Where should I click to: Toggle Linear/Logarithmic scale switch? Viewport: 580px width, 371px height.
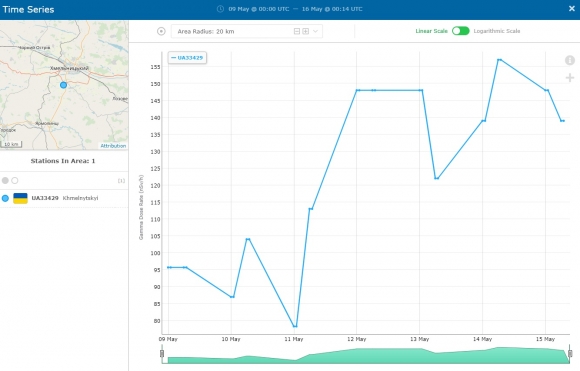(x=461, y=31)
